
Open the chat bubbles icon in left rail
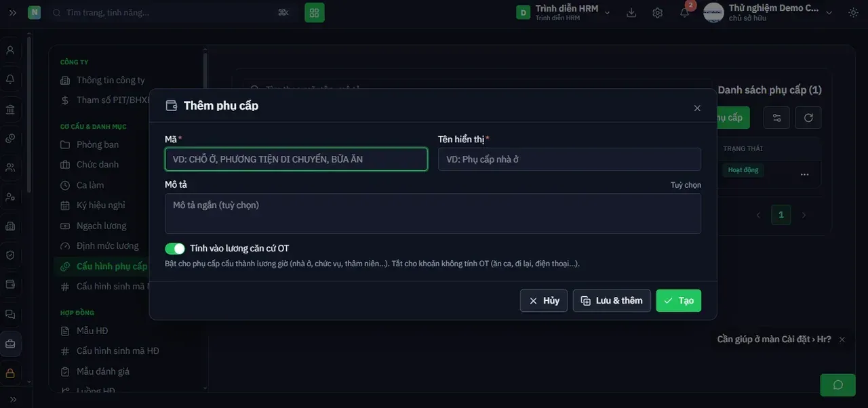tap(10, 314)
